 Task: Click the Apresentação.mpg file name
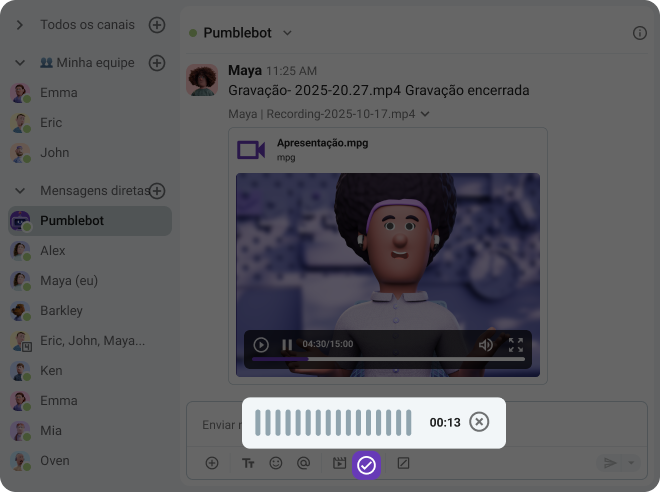point(322,143)
